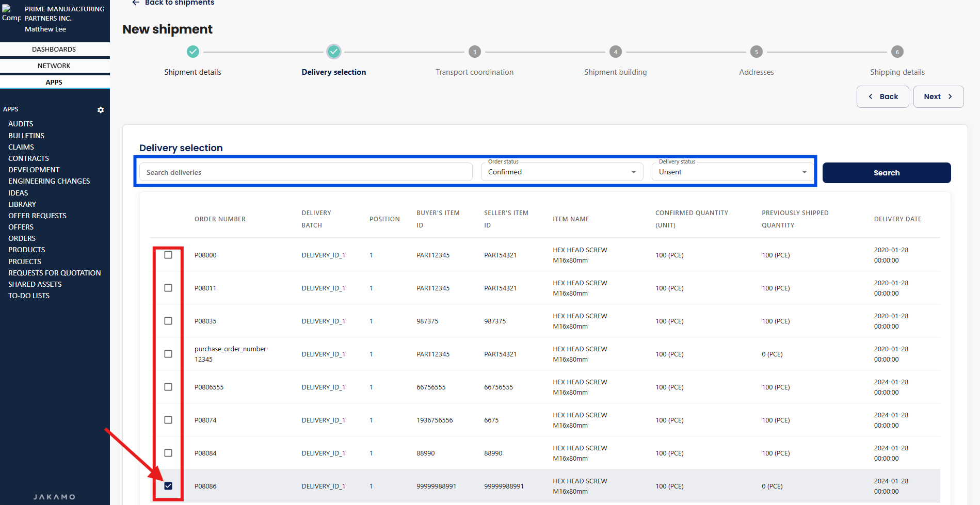
Task: Click the Delivery selection step checkmark icon
Action: click(x=334, y=52)
